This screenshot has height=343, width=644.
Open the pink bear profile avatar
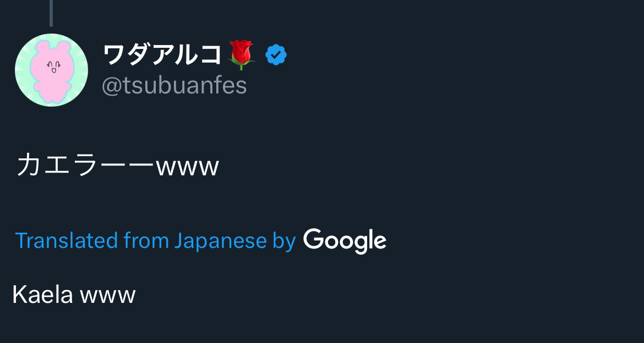pyautogui.click(x=51, y=70)
